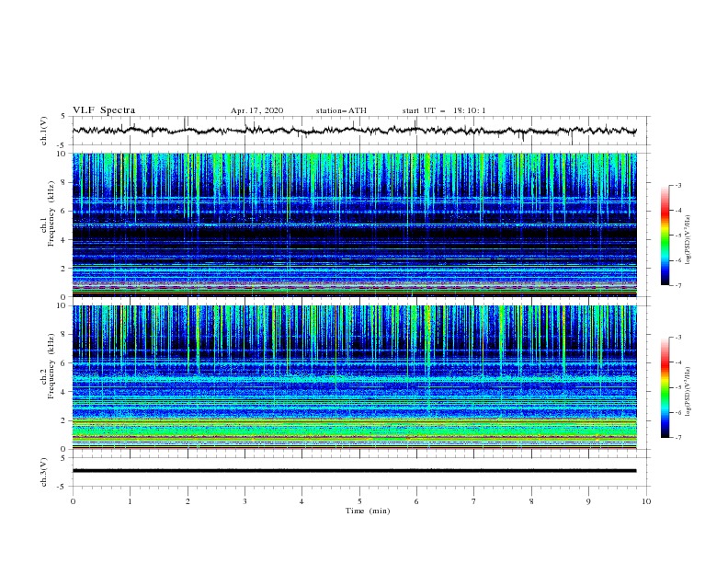This screenshot has height=563, width=728.
Task: Click the lower log(PSD) colorbar label
Action: pyautogui.click(x=688, y=391)
